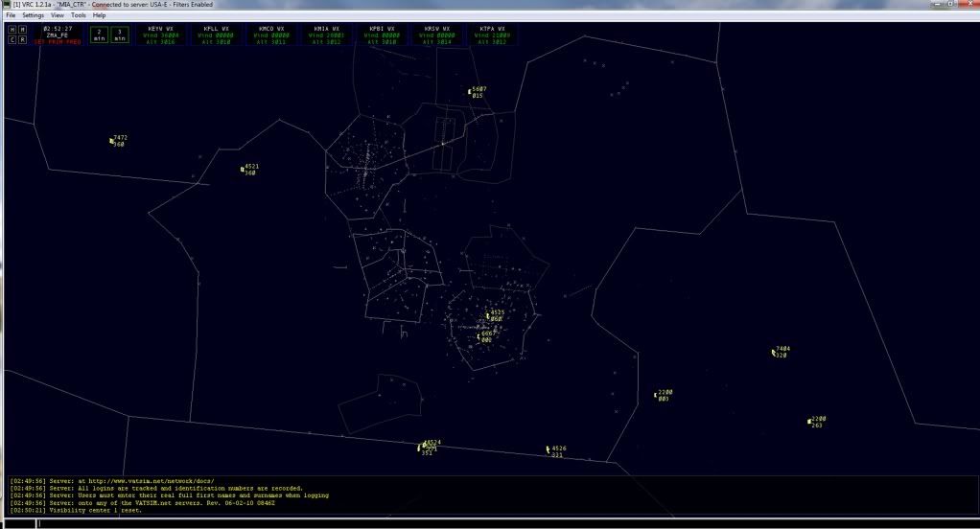Select aircraft target squawking 7472

point(111,141)
